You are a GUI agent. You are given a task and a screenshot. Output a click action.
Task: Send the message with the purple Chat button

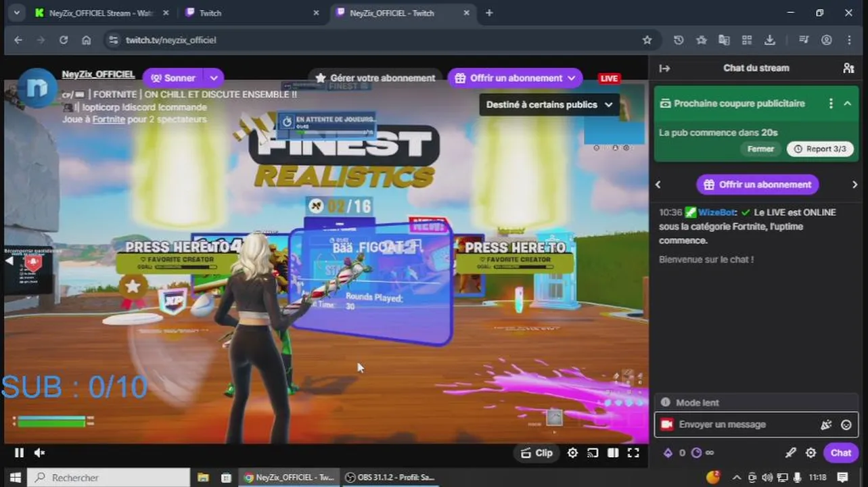841,453
